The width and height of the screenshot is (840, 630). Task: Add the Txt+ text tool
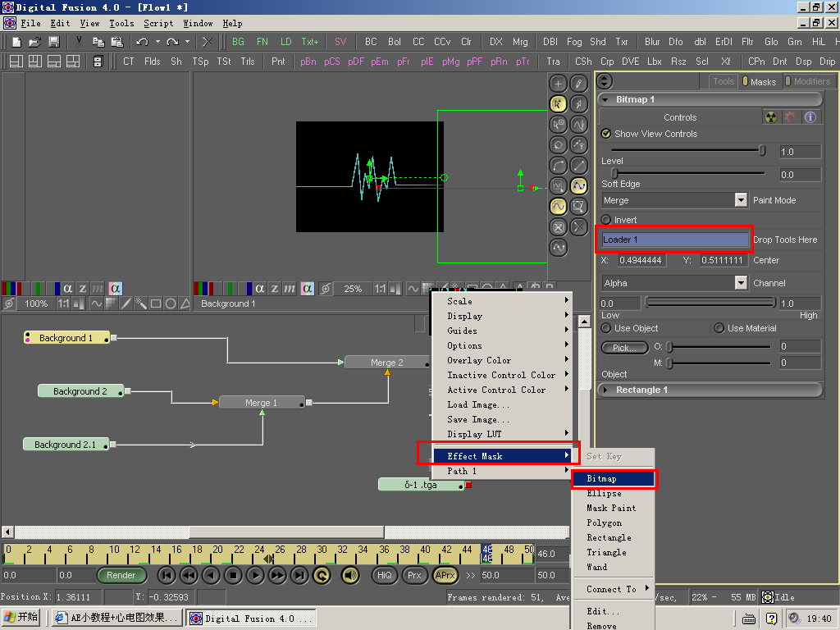pyautogui.click(x=309, y=42)
